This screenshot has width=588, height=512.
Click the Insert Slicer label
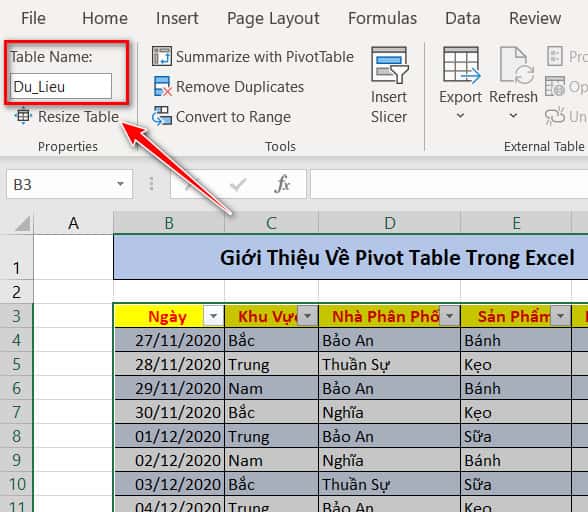389,107
